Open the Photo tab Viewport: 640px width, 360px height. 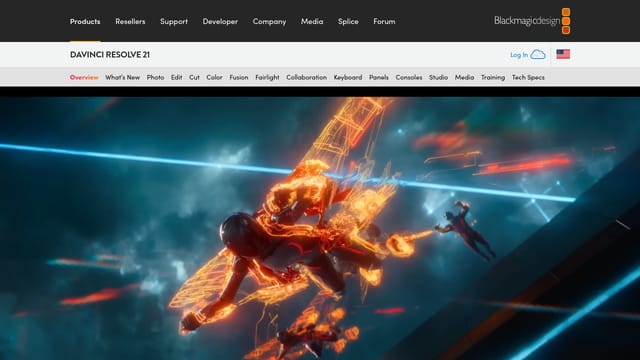click(x=155, y=77)
